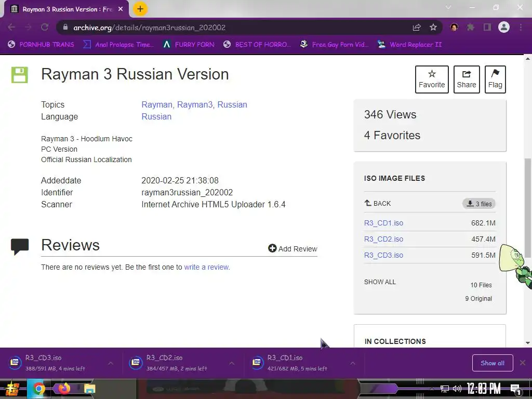Follow the write a review link
Image resolution: width=532 pixels, height=399 pixels.
(207, 267)
